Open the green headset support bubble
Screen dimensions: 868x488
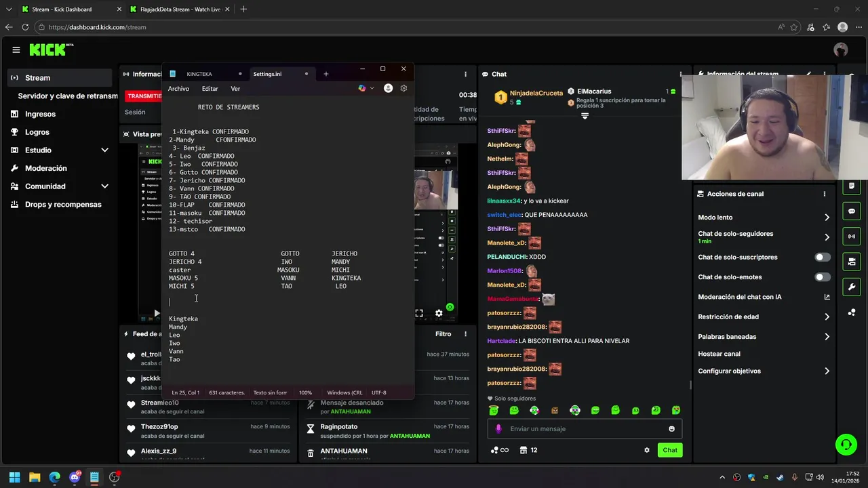(846, 445)
